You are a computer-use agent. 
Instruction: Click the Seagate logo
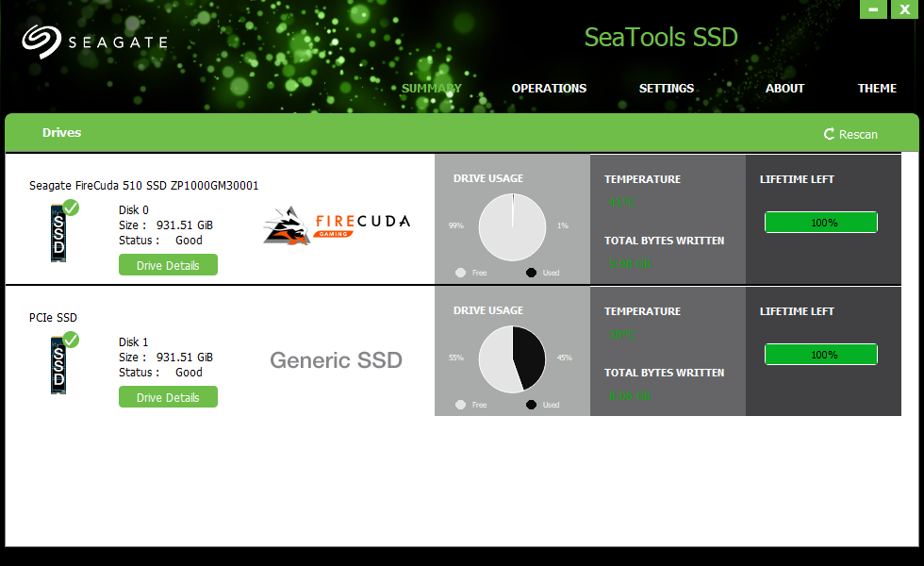pos(95,42)
